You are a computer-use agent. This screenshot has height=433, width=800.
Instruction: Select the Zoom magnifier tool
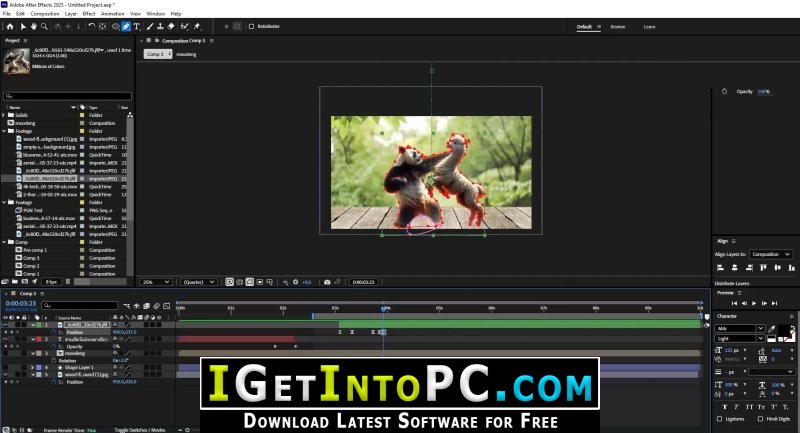pyautogui.click(x=45, y=26)
